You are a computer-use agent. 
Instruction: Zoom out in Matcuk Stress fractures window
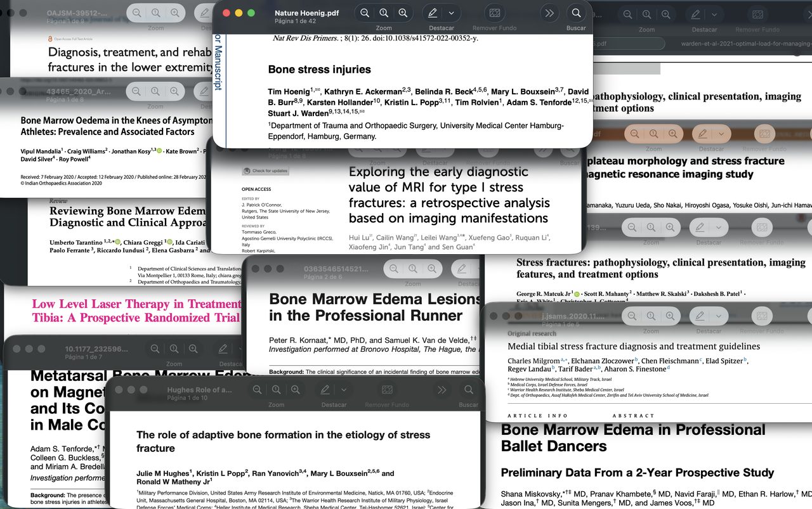[x=632, y=227]
